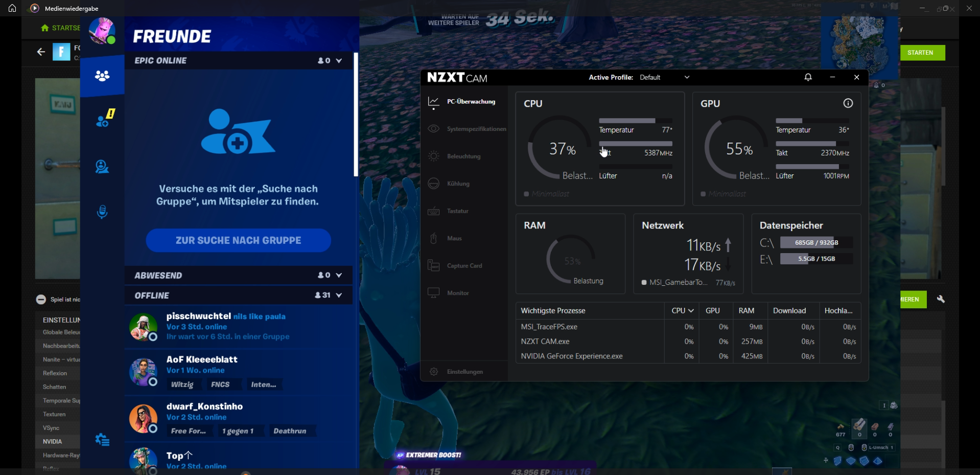Click the Startseite link
This screenshot has width=980, height=475.
pyautogui.click(x=60, y=28)
